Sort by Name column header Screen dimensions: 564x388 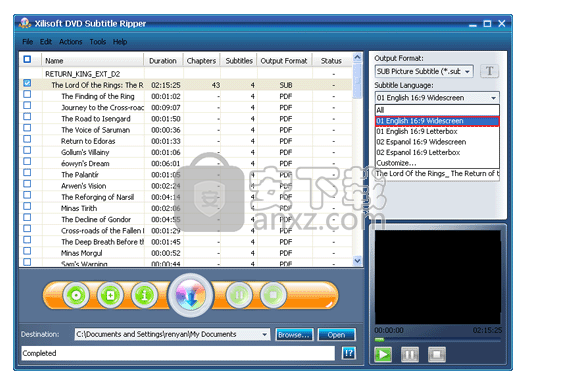coord(93,61)
